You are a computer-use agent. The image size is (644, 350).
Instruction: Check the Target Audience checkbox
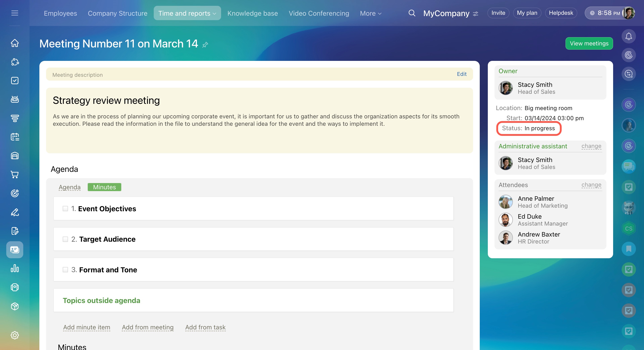pyautogui.click(x=65, y=239)
